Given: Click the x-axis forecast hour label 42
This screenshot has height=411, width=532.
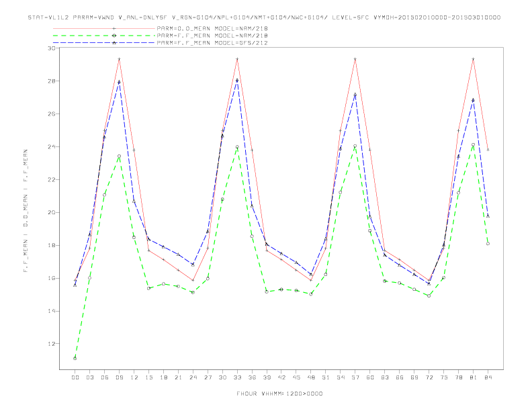Looking at the screenshot, I should pos(281,377).
